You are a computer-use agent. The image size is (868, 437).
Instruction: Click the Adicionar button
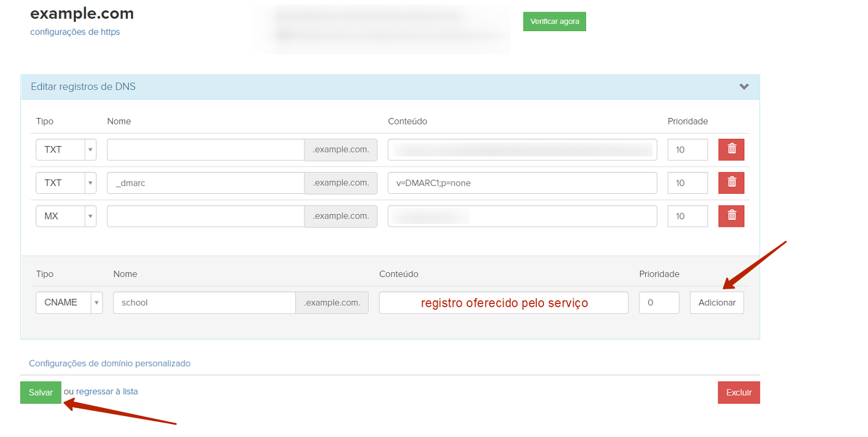[716, 302]
